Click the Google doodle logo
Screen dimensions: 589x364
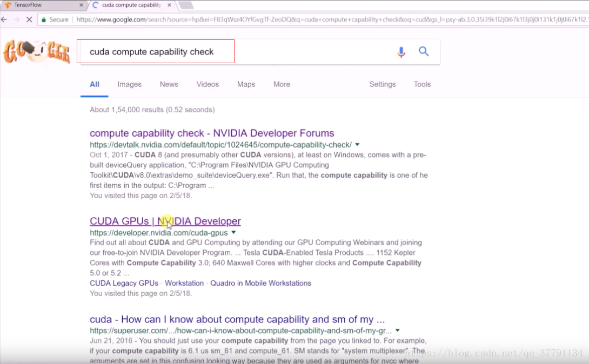[36, 51]
